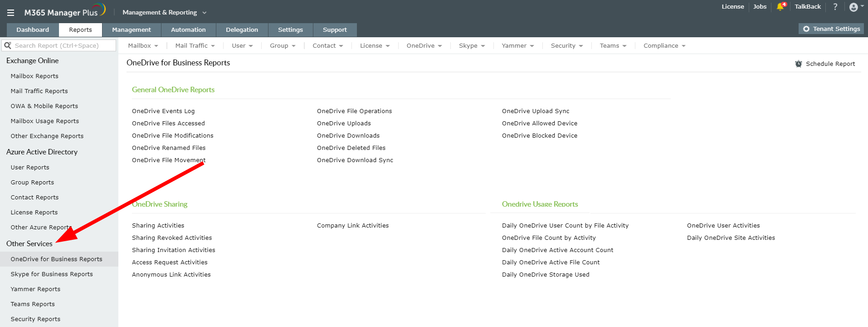
Task: Switch to the Settings tab
Action: point(290,30)
